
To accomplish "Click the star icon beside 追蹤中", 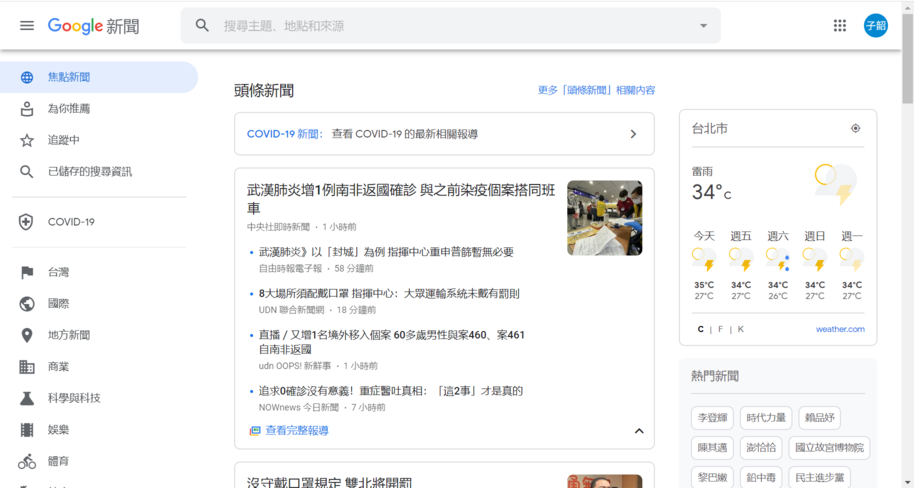I will 27,141.
